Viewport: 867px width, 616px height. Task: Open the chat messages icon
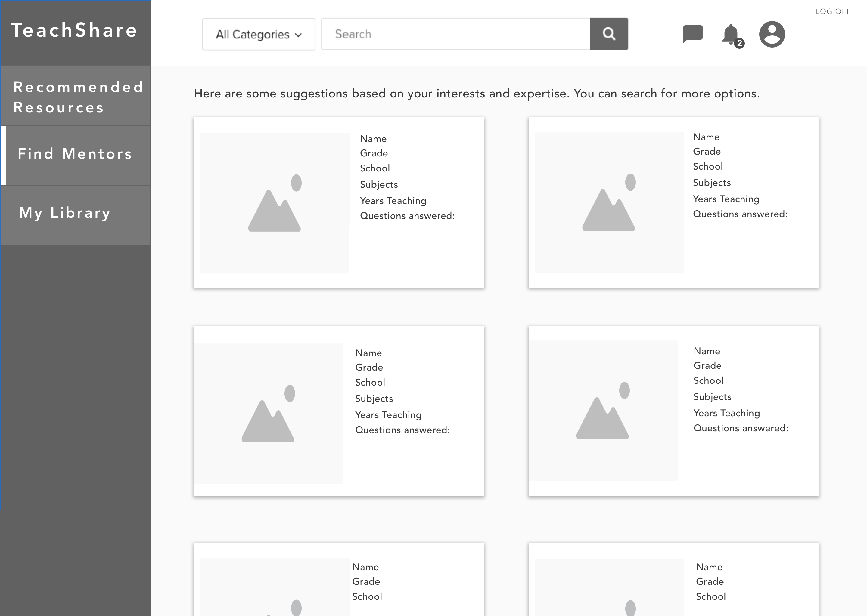click(693, 34)
